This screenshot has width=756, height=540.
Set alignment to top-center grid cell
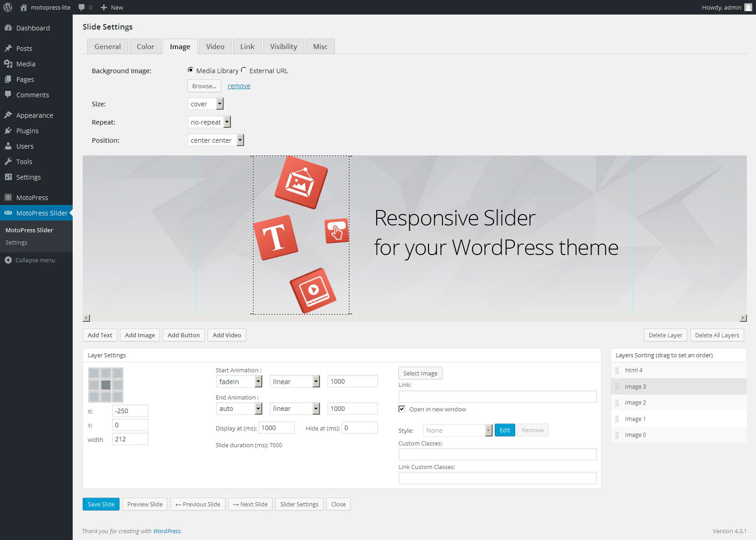click(x=106, y=373)
